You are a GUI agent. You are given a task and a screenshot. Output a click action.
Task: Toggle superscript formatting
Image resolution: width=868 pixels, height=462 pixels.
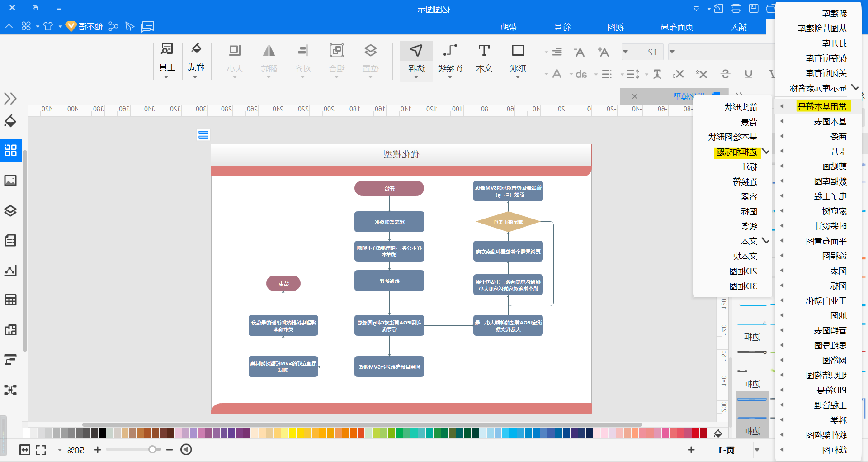pyautogui.click(x=701, y=74)
